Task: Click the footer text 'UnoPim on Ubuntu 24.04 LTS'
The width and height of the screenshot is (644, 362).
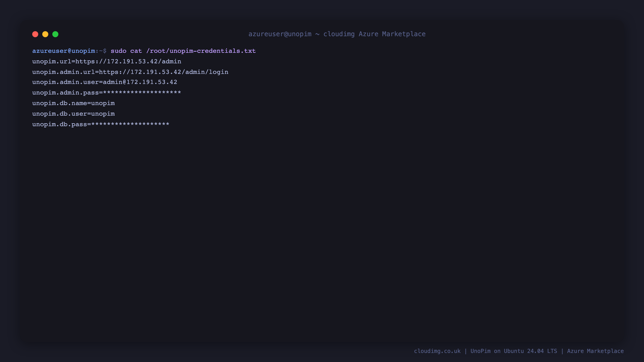Action: (514, 351)
